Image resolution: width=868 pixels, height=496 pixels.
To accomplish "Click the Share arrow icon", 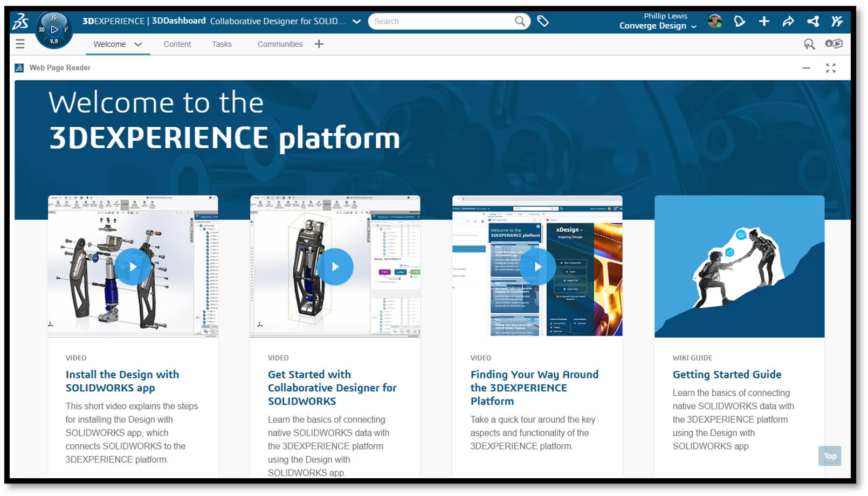I will coord(788,22).
